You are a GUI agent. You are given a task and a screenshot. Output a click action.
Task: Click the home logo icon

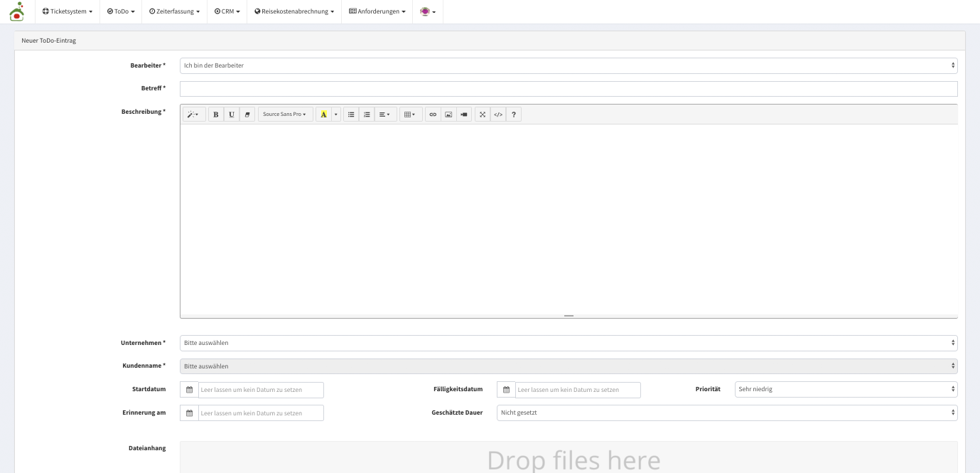[x=16, y=11]
